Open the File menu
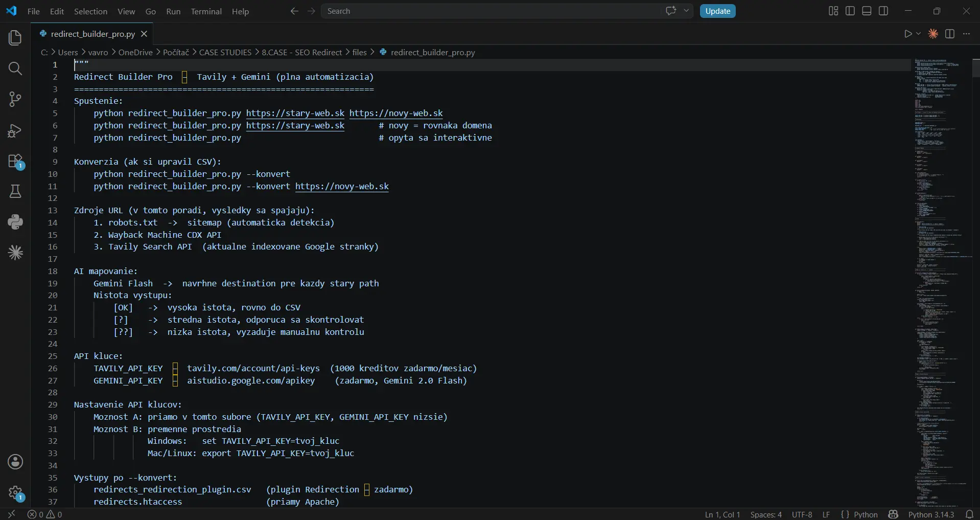 34,11
